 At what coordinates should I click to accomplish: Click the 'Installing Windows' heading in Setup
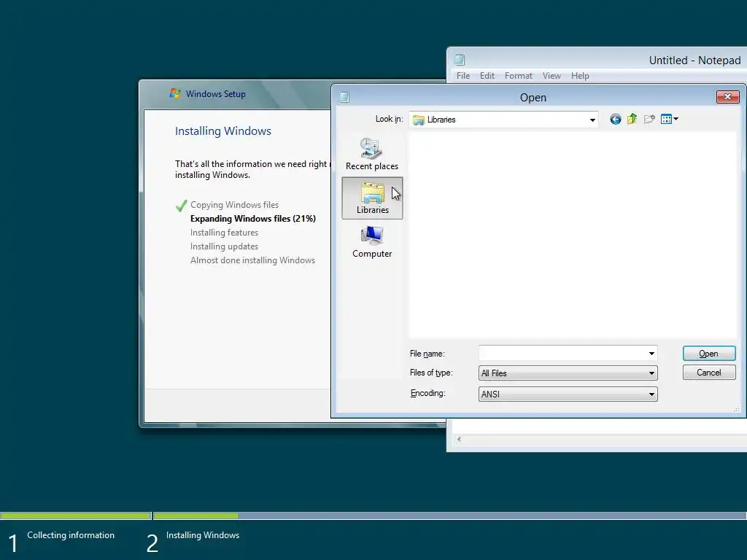(223, 131)
